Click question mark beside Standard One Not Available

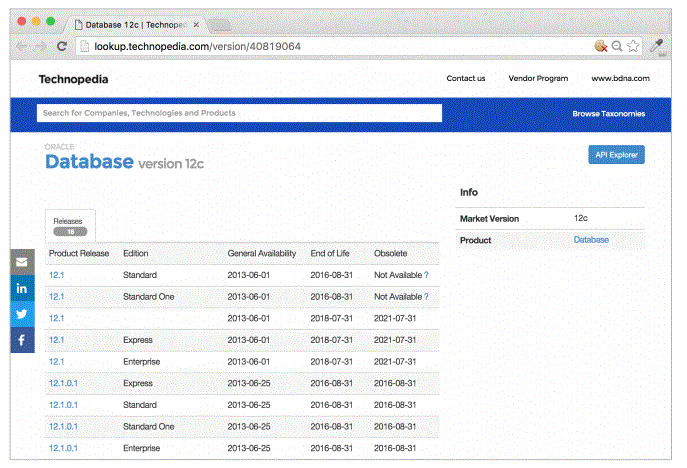[x=426, y=297]
